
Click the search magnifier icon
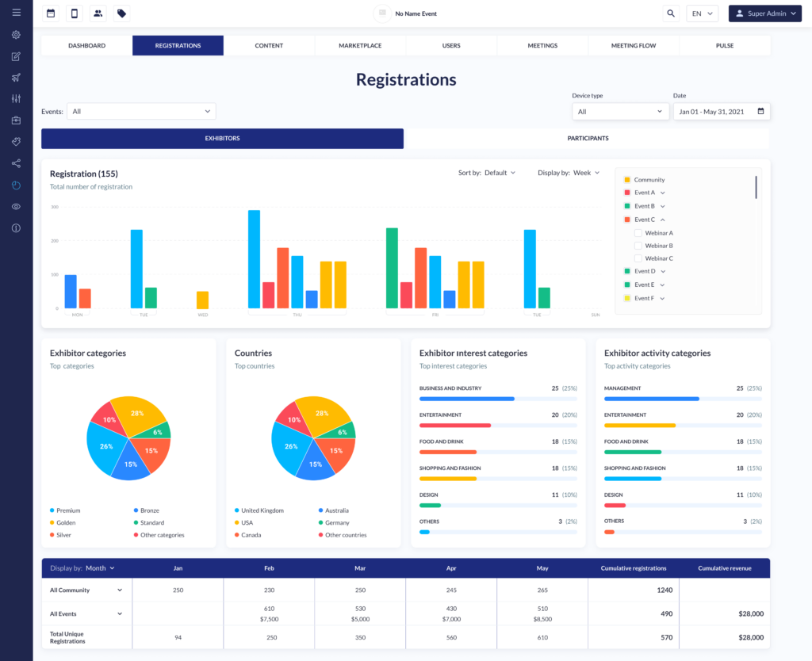coord(671,13)
